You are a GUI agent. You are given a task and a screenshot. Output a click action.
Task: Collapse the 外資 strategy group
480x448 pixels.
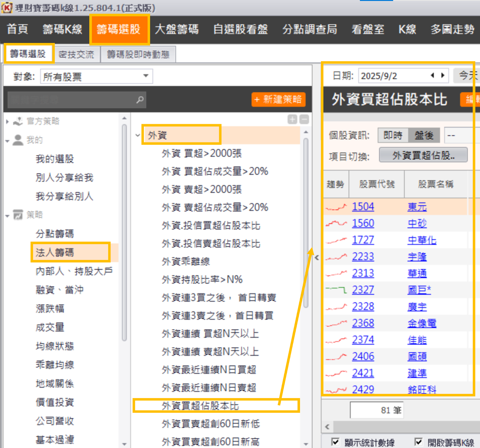click(138, 135)
